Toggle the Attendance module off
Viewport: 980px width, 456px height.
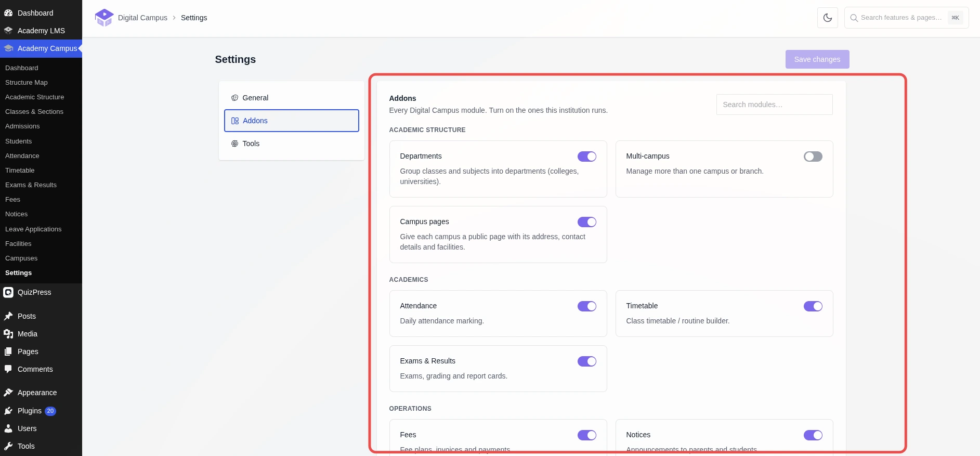(x=587, y=306)
